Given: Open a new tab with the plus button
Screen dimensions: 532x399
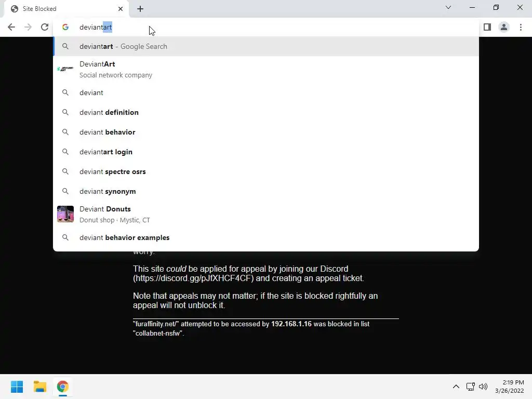Looking at the screenshot, I should click(x=140, y=9).
